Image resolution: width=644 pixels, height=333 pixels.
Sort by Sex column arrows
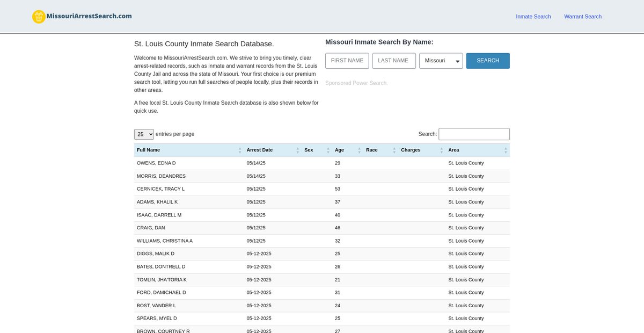[x=328, y=150]
